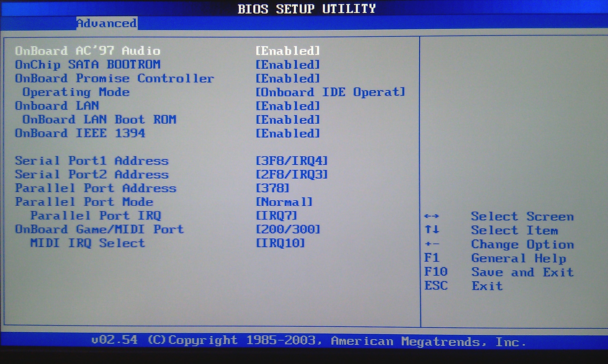Open Serial Port1 Address 3F8/IRQ4 option

point(292,161)
